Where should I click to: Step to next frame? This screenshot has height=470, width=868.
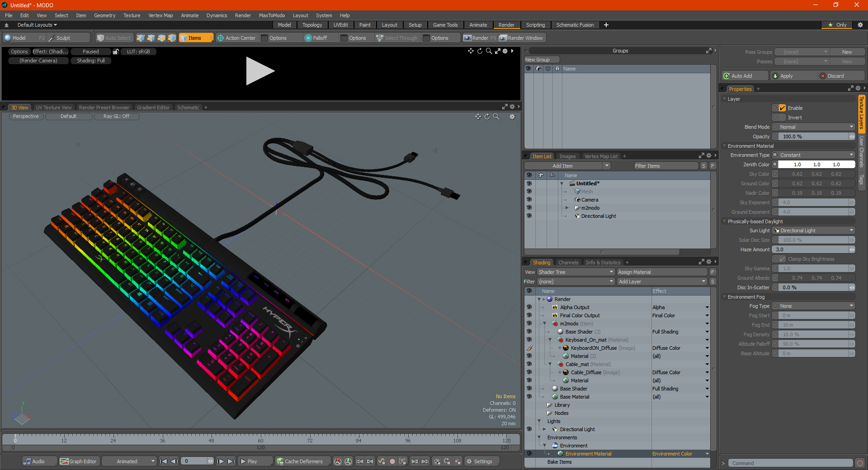[x=220, y=461]
